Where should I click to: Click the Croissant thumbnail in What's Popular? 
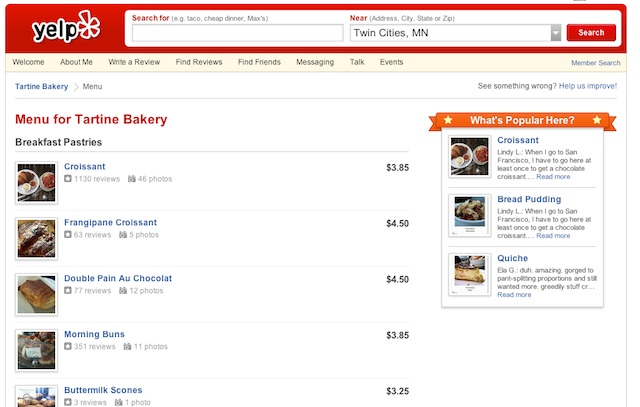pos(469,156)
